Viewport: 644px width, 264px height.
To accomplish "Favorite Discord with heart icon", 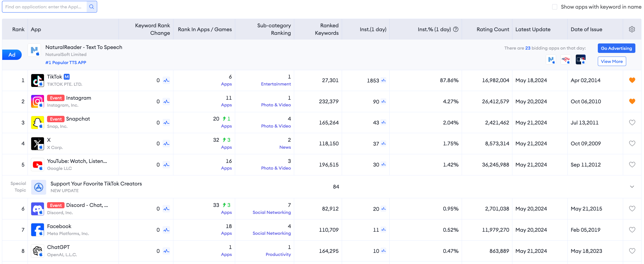I will click(632, 209).
